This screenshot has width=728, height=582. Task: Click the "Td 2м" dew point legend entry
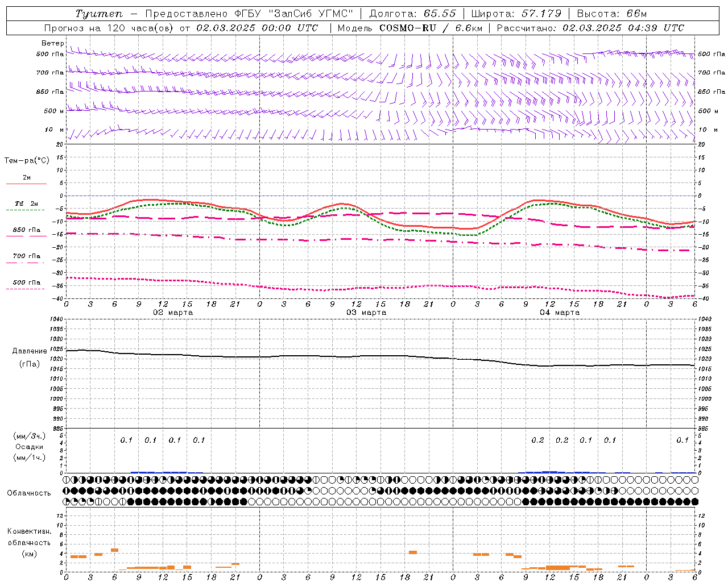(27, 203)
